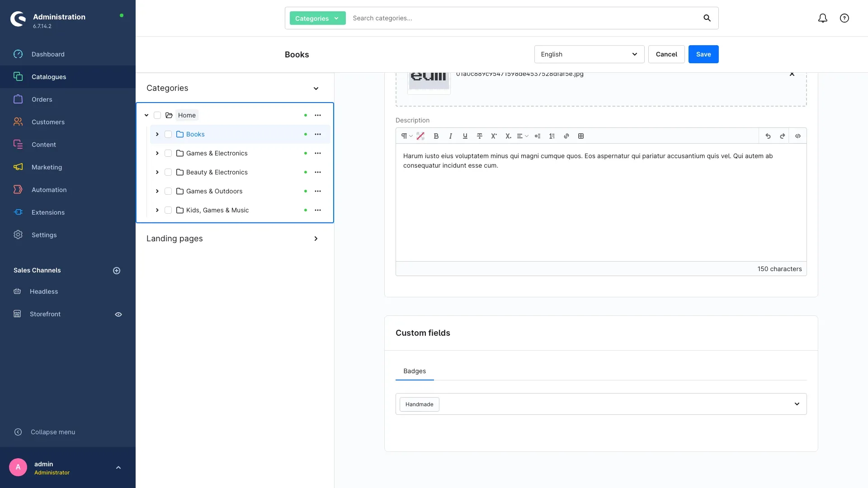Insert a numbered list
The height and width of the screenshot is (488, 868).
click(x=552, y=136)
